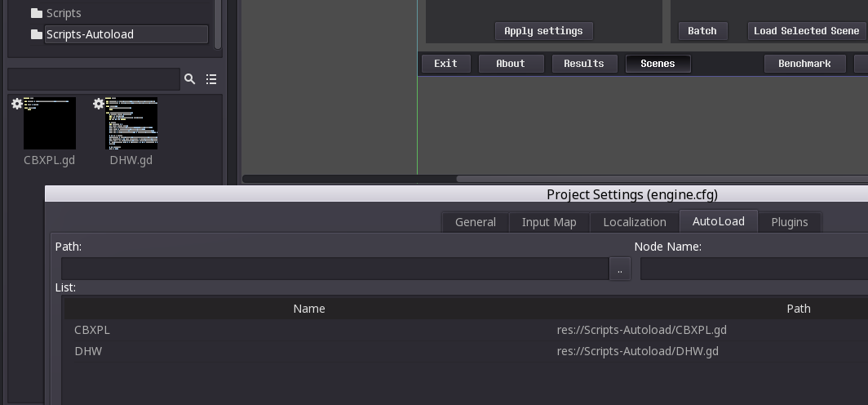The width and height of the screenshot is (868, 405).
Task: Click the Benchmark button
Action: (805, 64)
